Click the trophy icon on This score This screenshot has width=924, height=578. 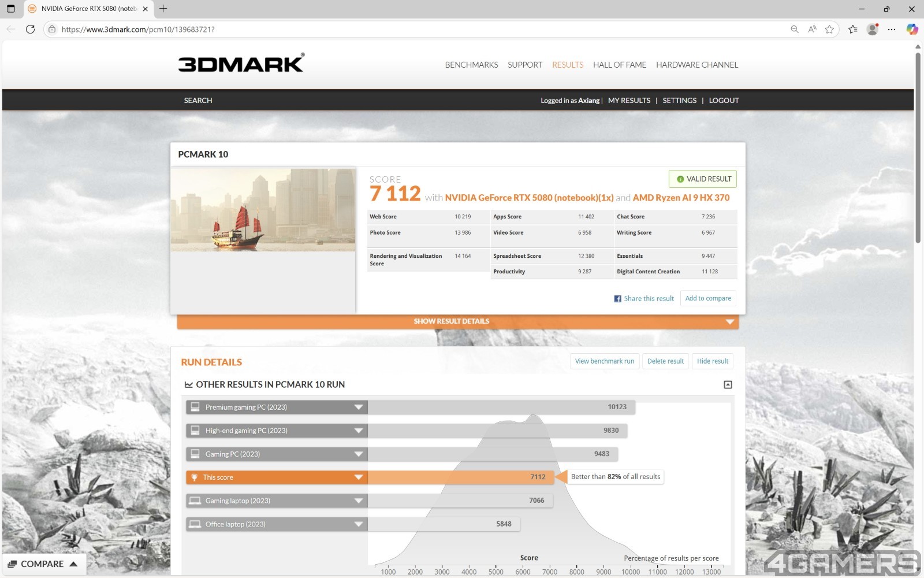pos(195,477)
